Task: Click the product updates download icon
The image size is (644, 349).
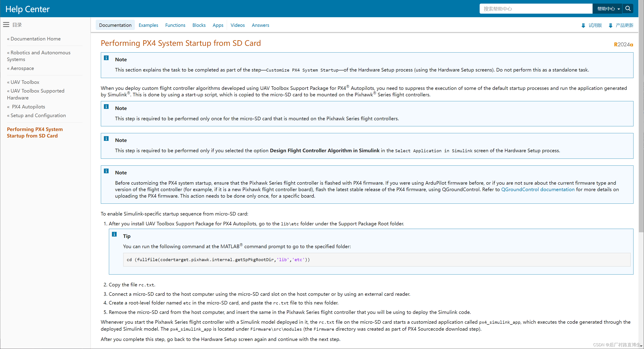Action: pyautogui.click(x=610, y=25)
